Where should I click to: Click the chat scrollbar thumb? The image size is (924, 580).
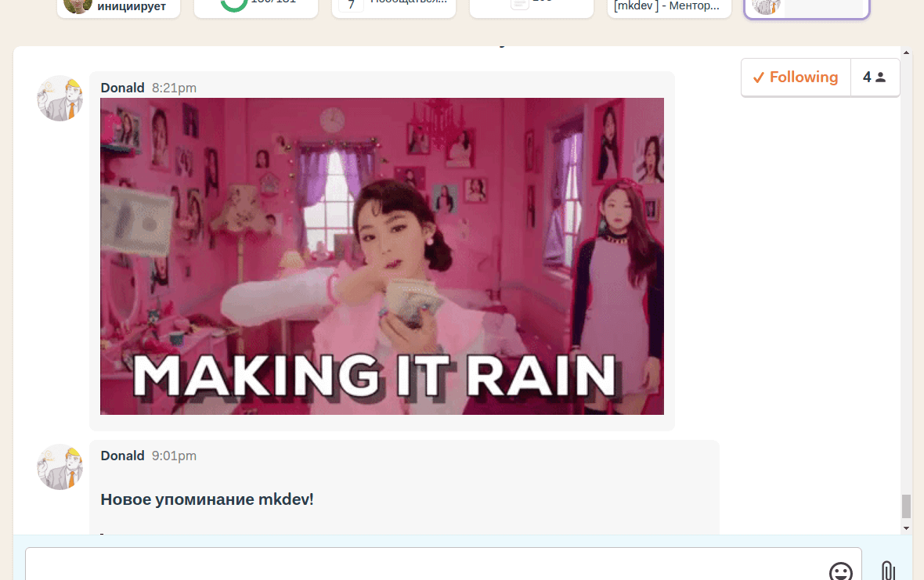906,506
